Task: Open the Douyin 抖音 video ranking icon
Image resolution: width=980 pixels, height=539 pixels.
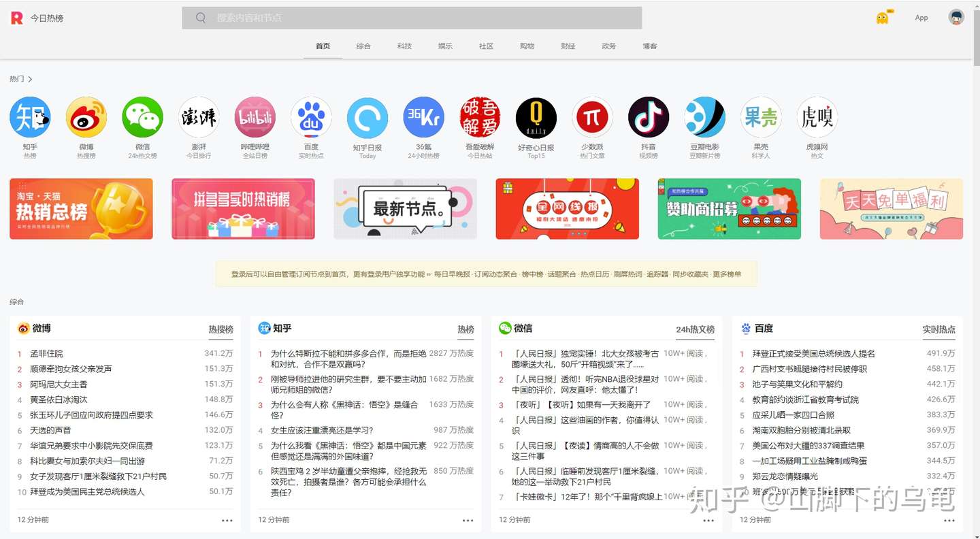Action: (649, 117)
